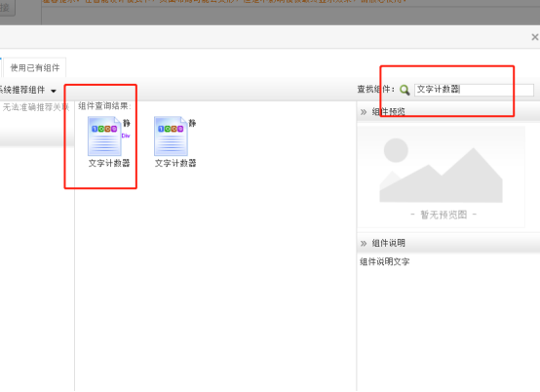Click inside the 查找组件 search field
Screen dimensions: 540x392
coord(474,90)
